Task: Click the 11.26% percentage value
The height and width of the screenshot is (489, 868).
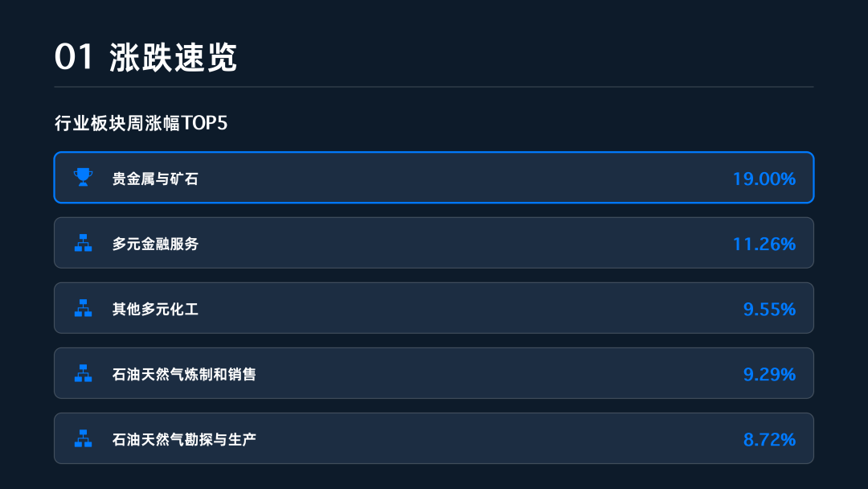Action: click(764, 244)
